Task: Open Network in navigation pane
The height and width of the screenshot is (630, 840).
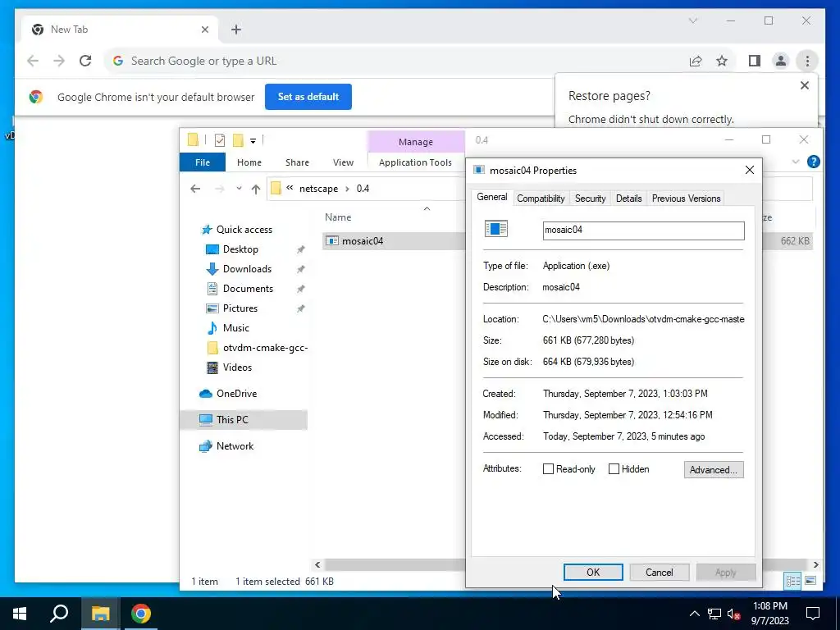Action: click(x=235, y=446)
